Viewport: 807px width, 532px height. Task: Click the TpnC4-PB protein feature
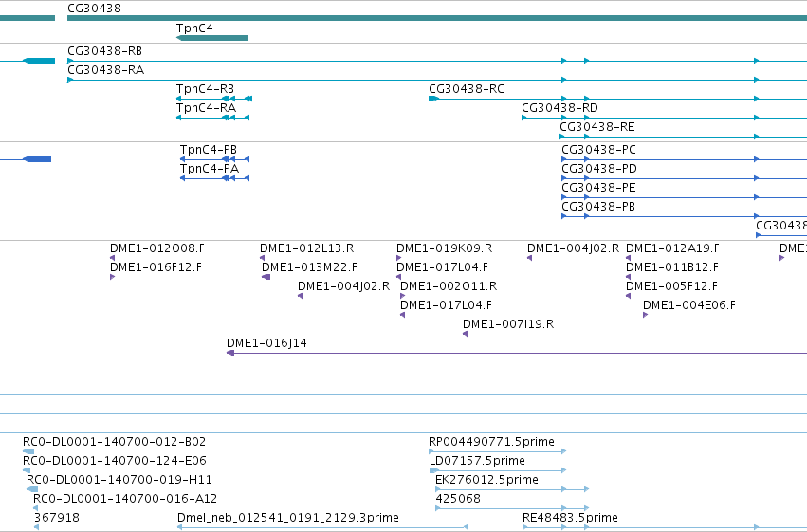click(214, 159)
